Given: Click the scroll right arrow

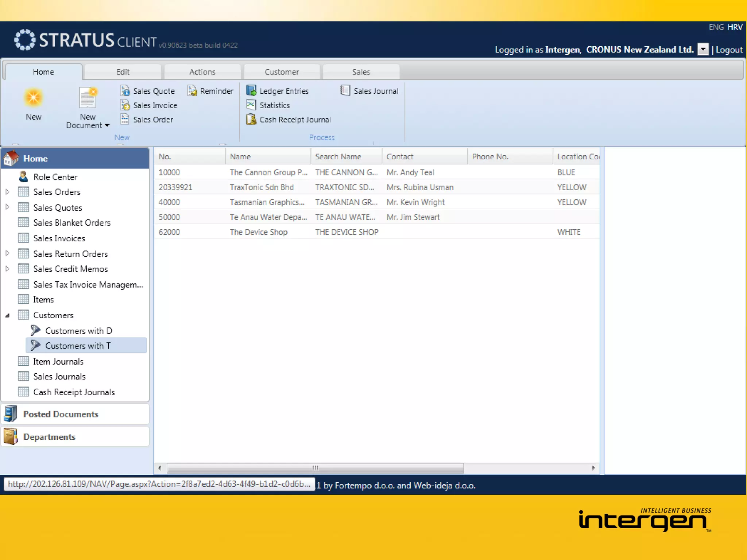Looking at the screenshot, I should click(593, 468).
